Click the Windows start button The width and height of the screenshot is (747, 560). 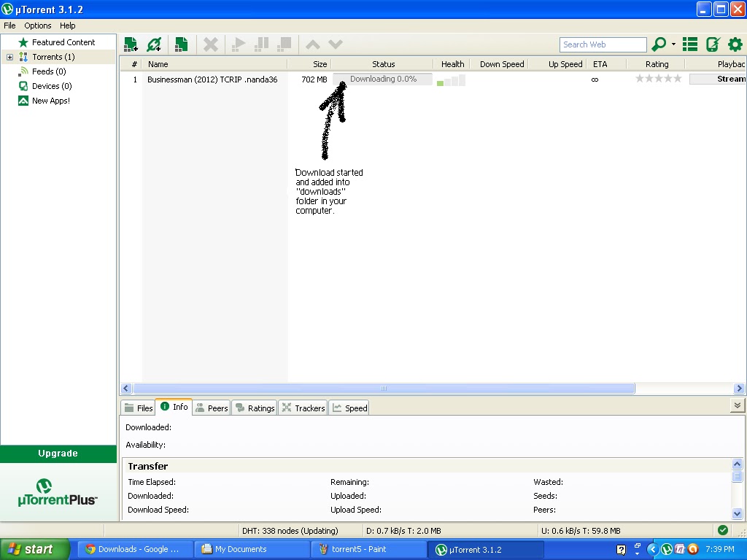(x=34, y=549)
